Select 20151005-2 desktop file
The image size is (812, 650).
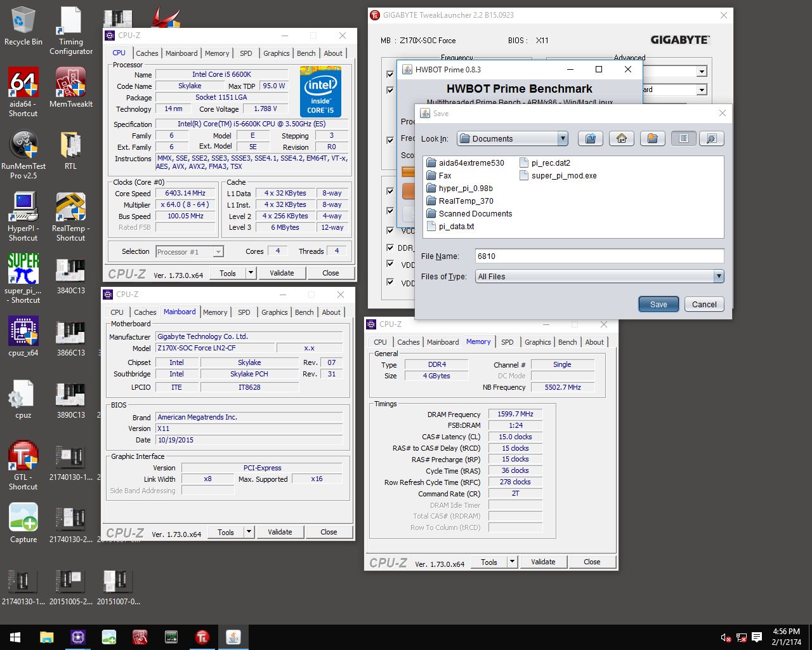tap(70, 586)
